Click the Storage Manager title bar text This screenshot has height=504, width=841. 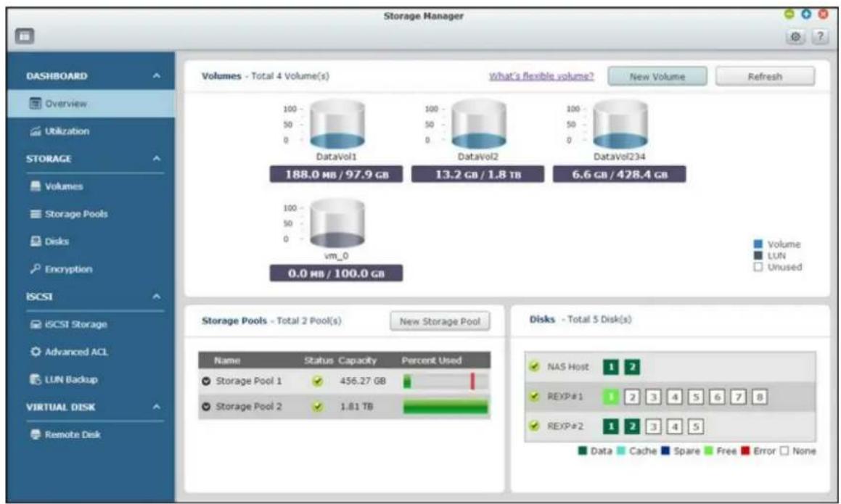[424, 16]
